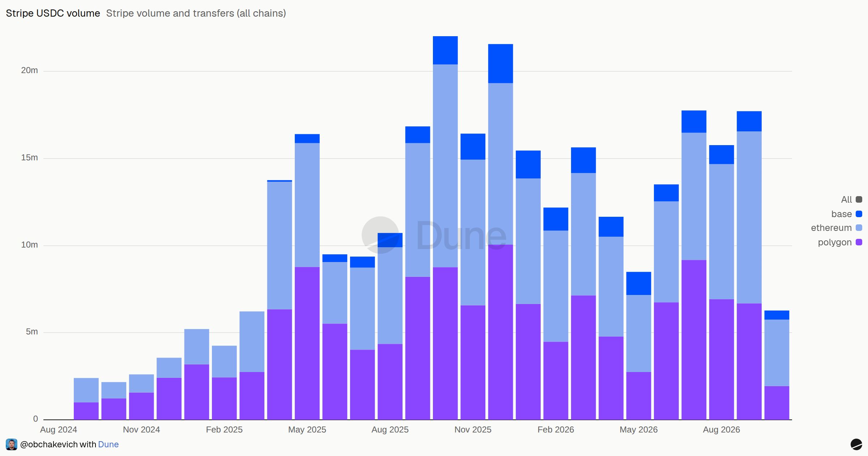The height and width of the screenshot is (456, 868).
Task: Toggle the polygon series legend swatch
Action: click(x=859, y=242)
